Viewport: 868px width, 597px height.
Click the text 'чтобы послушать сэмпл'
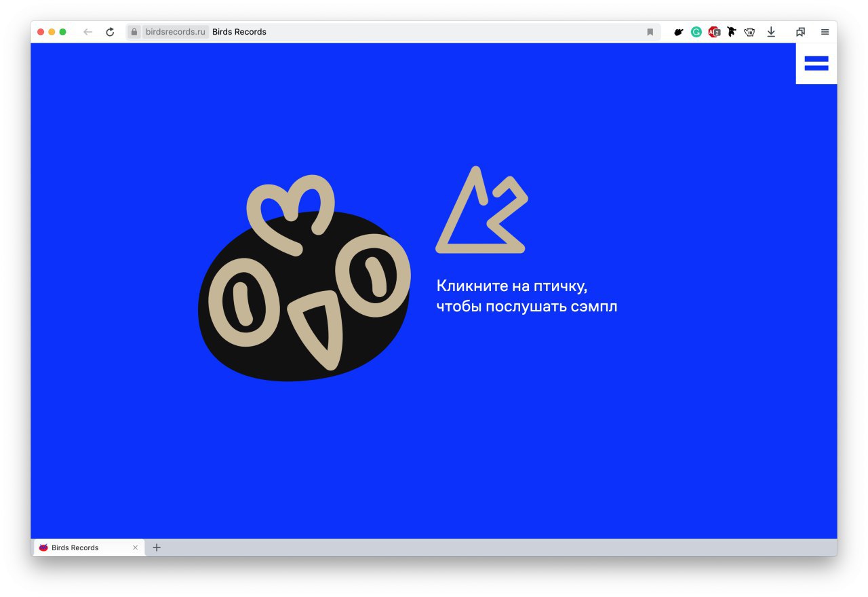click(527, 307)
